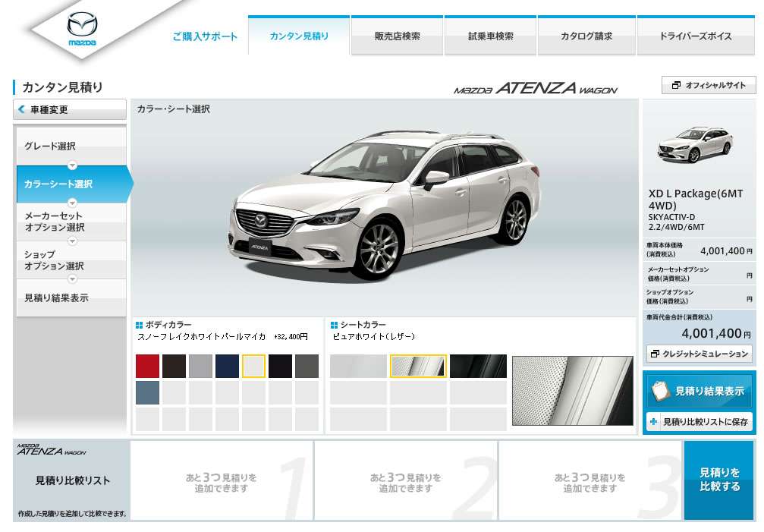Open 見積り結果表示 step in the sidebar list
Image resolution: width=764 pixels, height=532 pixels.
pos(71,297)
